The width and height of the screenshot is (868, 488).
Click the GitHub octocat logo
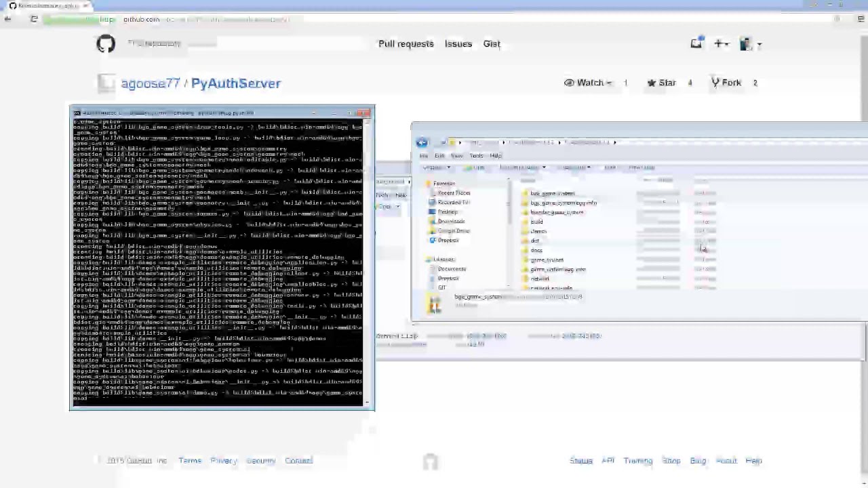click(x=106, y=44)
